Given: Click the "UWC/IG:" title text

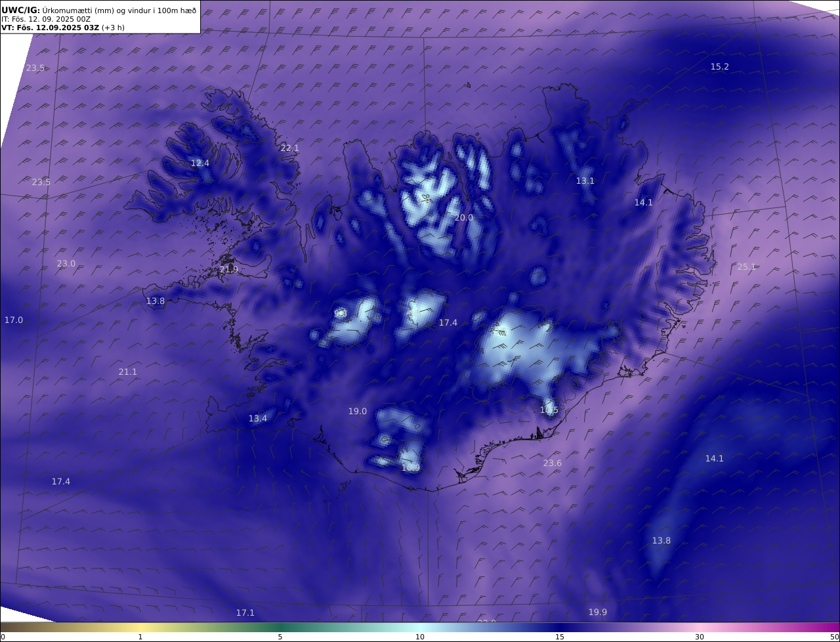Looking at the screenshot, I should (x=21, y=11).
